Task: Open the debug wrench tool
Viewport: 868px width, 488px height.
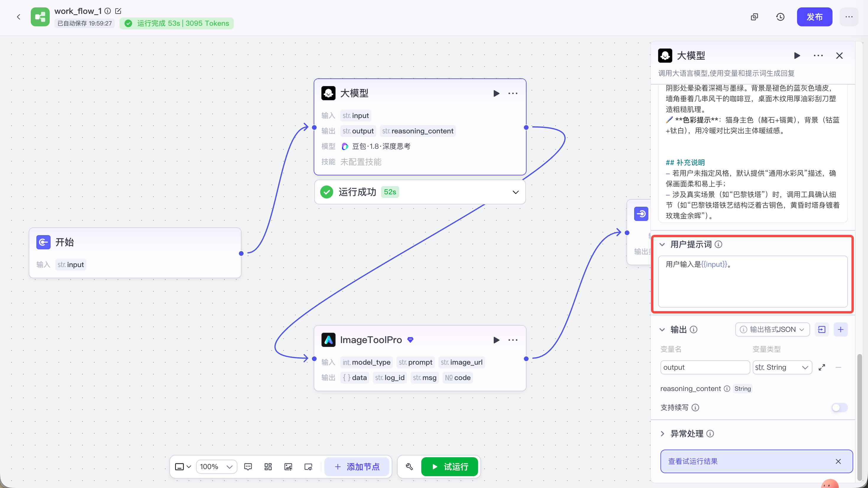Action: (409, 467)
